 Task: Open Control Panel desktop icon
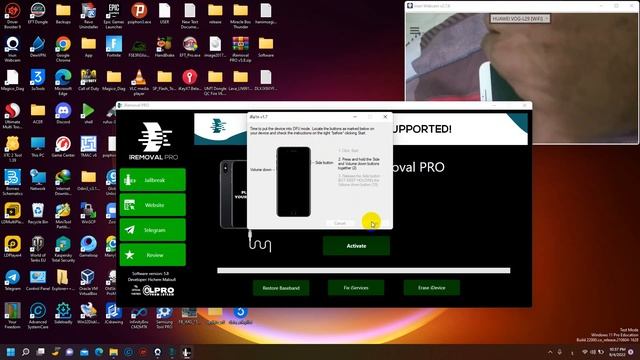point(38,280)
